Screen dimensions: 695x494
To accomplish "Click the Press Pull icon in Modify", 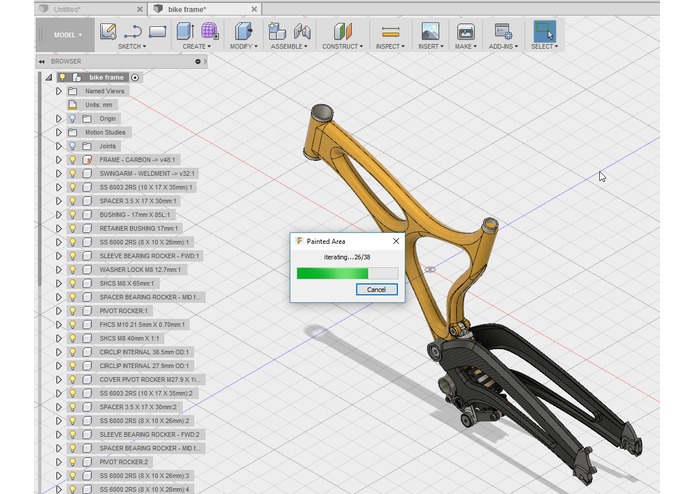I will point(243,31).
